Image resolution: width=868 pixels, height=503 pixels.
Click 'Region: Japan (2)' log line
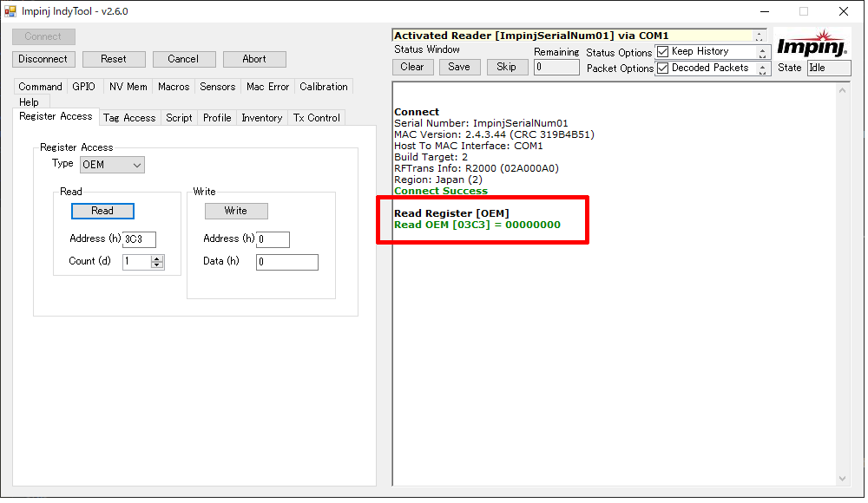438,180
